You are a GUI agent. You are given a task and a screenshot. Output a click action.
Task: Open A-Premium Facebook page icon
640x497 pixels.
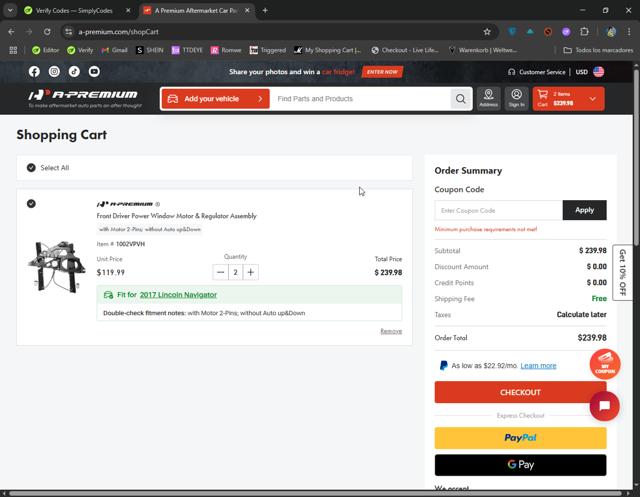(34, 72)
